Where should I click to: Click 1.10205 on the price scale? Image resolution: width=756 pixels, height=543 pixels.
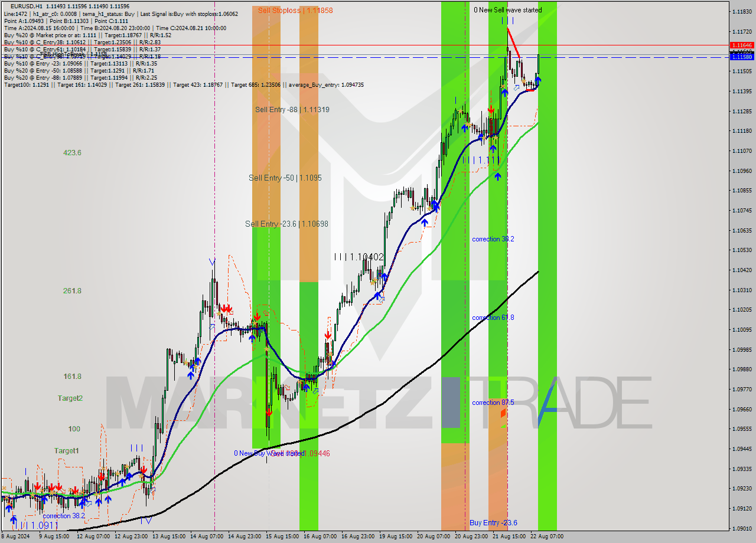742,309
